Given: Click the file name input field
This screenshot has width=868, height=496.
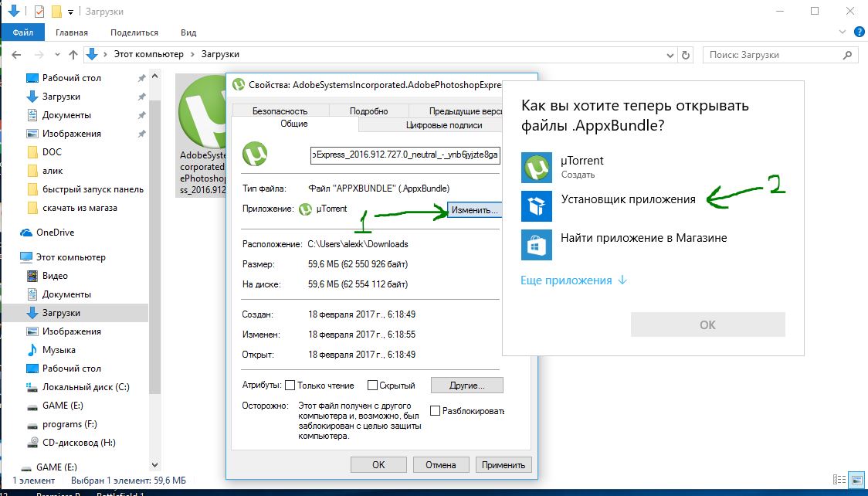Looking at the screenshot, I should [405, 155].
